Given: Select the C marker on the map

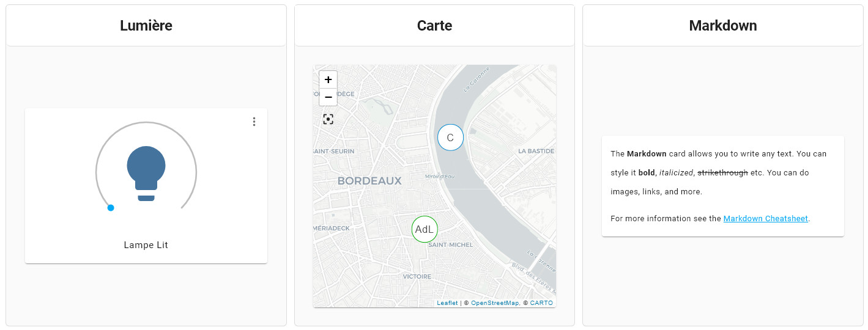Looking at the screenshot, I should point(450,137).
